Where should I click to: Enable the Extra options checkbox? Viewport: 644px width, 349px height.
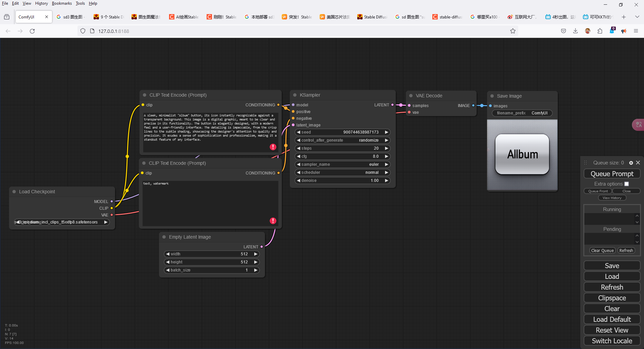pyautogui.click(x=627, y=184)
